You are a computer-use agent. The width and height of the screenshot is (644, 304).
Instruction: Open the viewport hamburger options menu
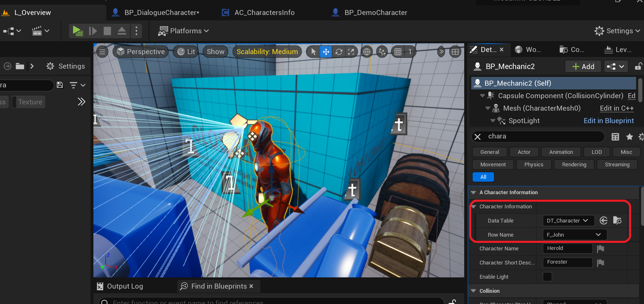coord(102,52)
